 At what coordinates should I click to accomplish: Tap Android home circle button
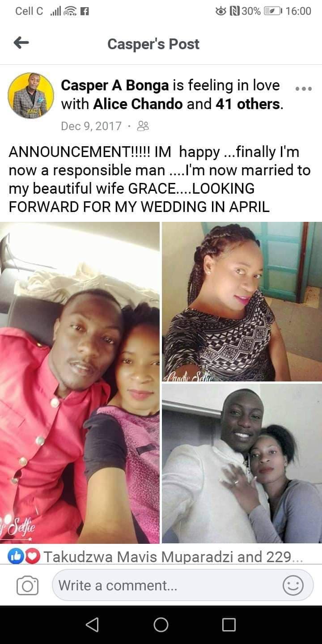pos(161,624)
